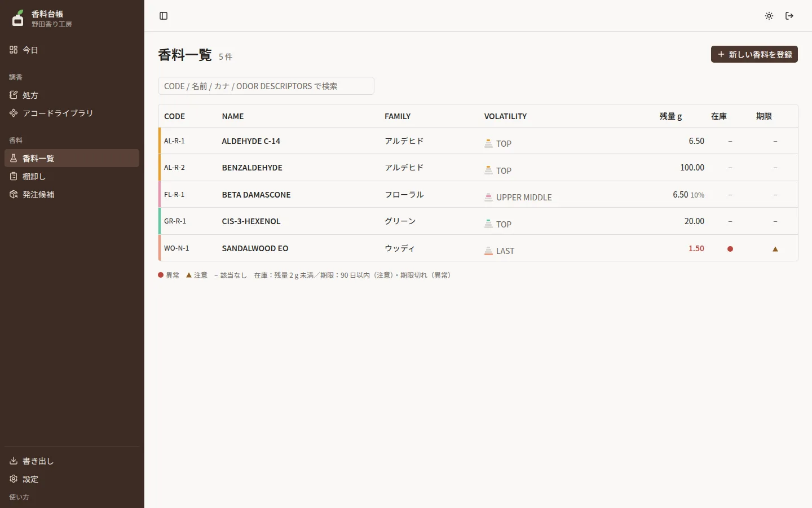Open 書き出し export page

[x=72, y=461]
